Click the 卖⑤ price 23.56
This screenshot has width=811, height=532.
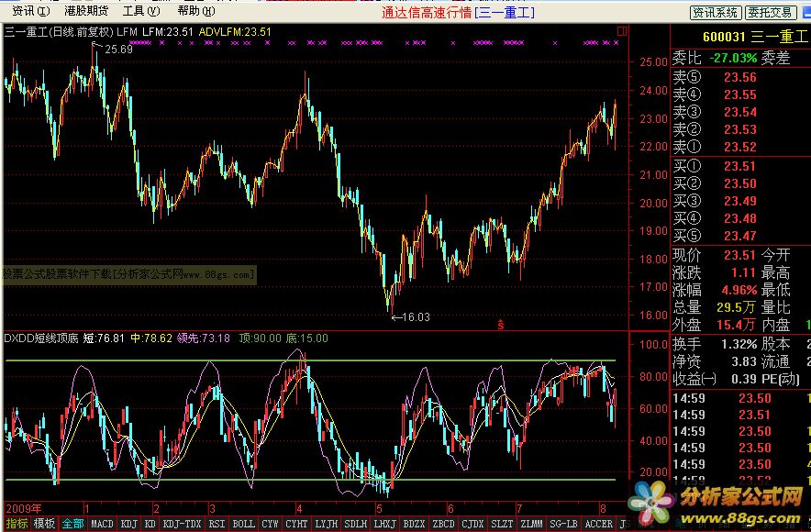[x=740, y=78]
